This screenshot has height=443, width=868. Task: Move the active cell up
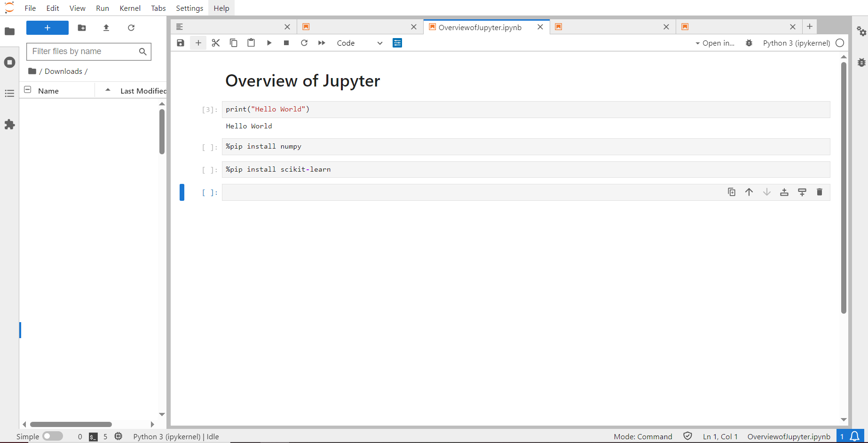click(x=749, y=192)
